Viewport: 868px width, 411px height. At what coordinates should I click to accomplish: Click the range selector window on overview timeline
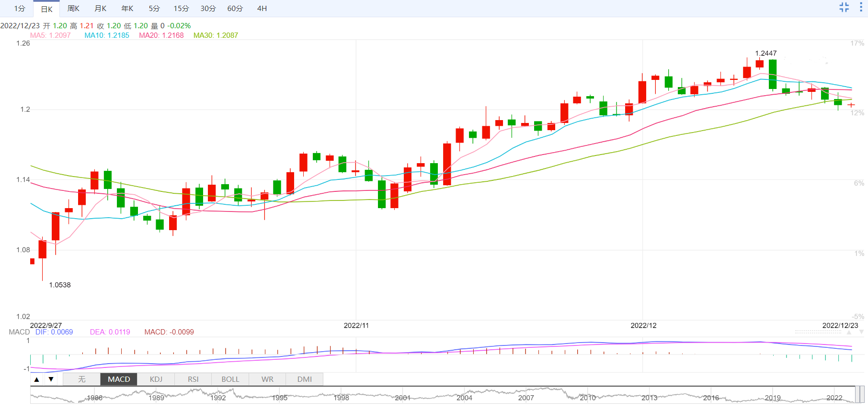pyautogui.click(x=860, y=395)
